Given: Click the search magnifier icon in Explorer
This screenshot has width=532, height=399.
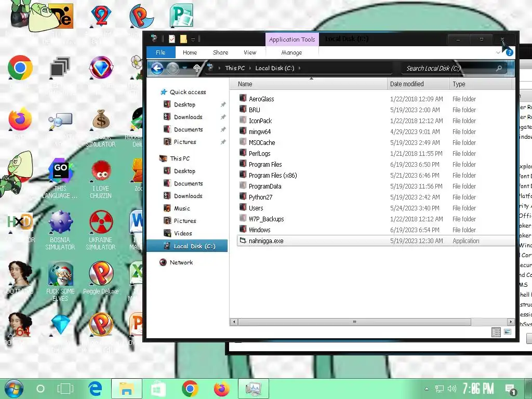Looking at the screenshot, I should 499,68.
